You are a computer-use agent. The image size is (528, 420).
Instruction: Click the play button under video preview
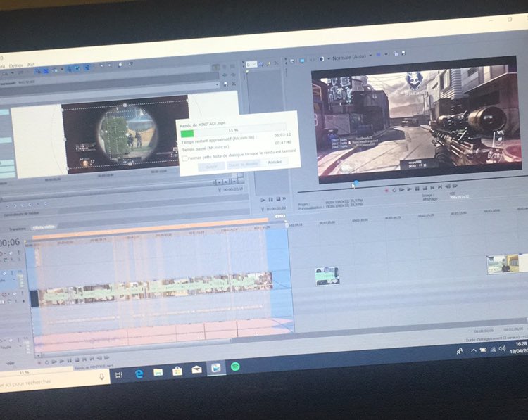click(x=410, y=189)
